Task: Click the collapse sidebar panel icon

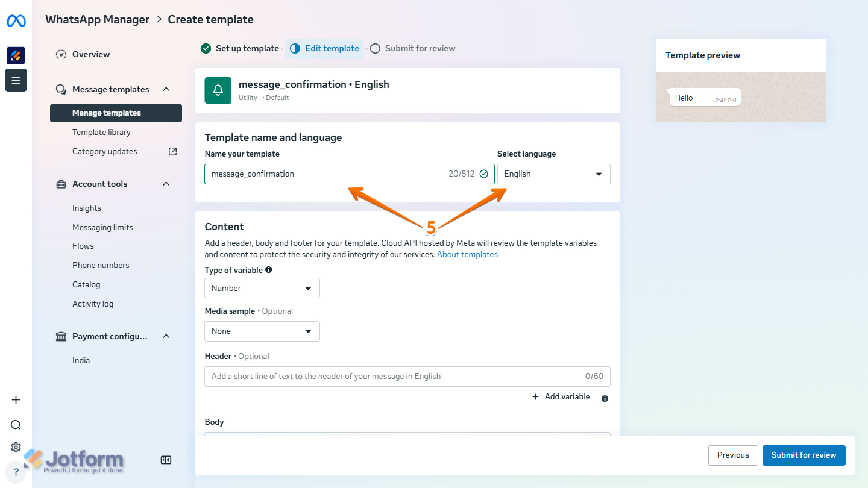Action: coord(166,460)
